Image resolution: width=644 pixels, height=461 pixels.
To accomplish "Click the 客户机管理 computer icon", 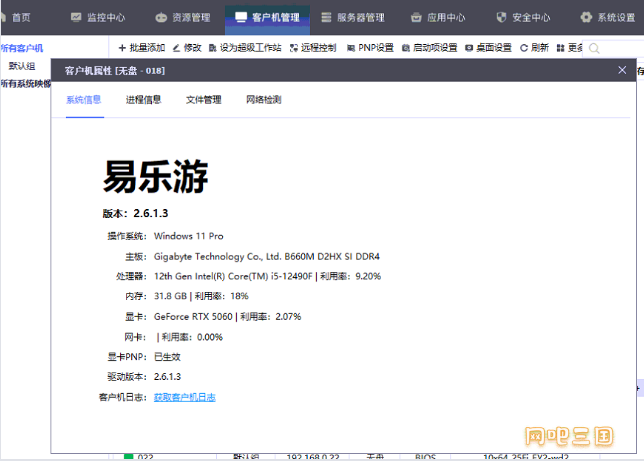I will click(241, 17).
